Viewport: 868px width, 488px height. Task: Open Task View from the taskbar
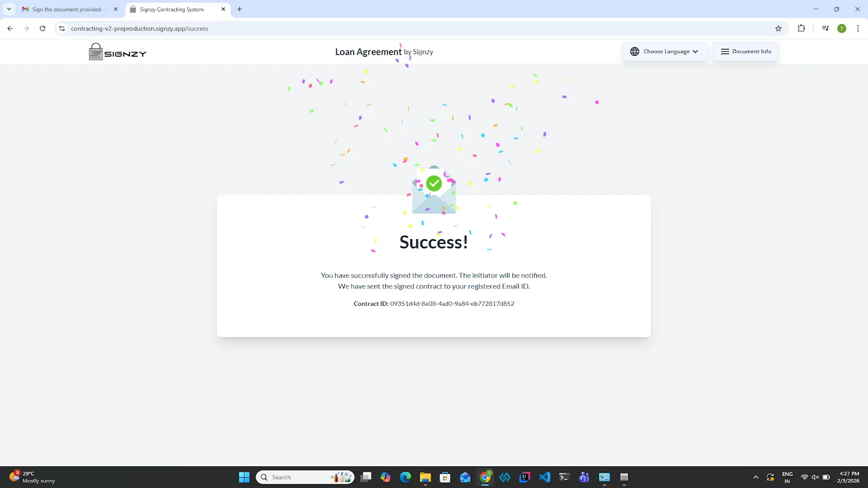(x=366, y=477)
